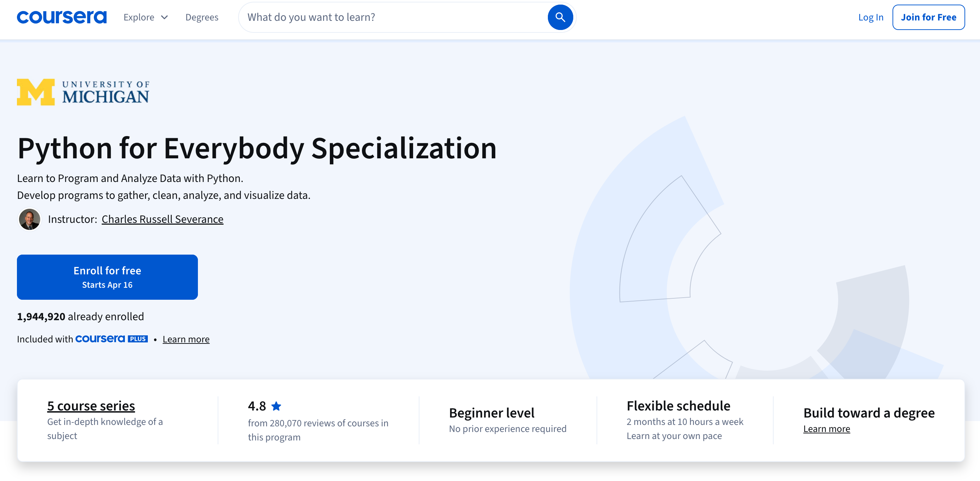
Task: Open Charles Russell Severance instructor link
Action: coord(162,219)
